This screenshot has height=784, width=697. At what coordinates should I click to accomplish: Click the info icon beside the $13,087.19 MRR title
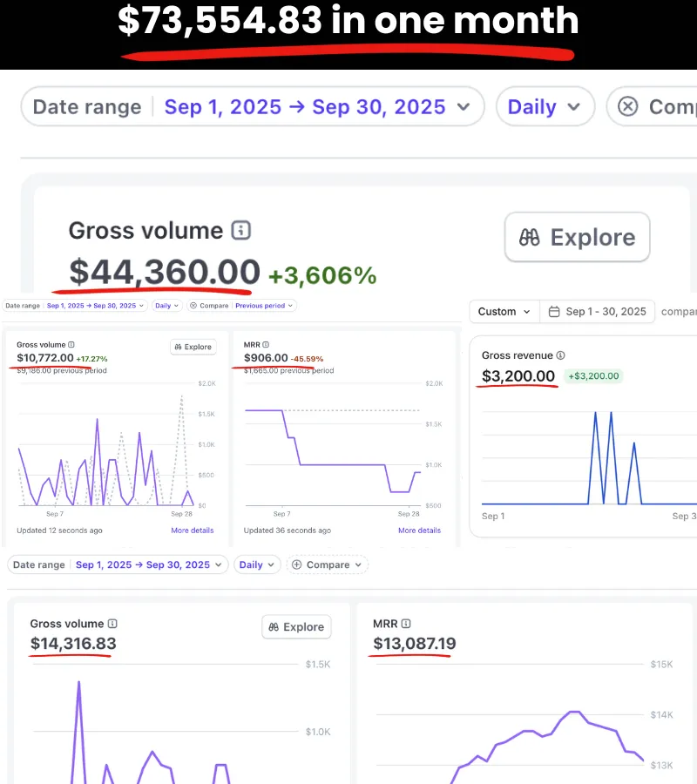(406, 624)
